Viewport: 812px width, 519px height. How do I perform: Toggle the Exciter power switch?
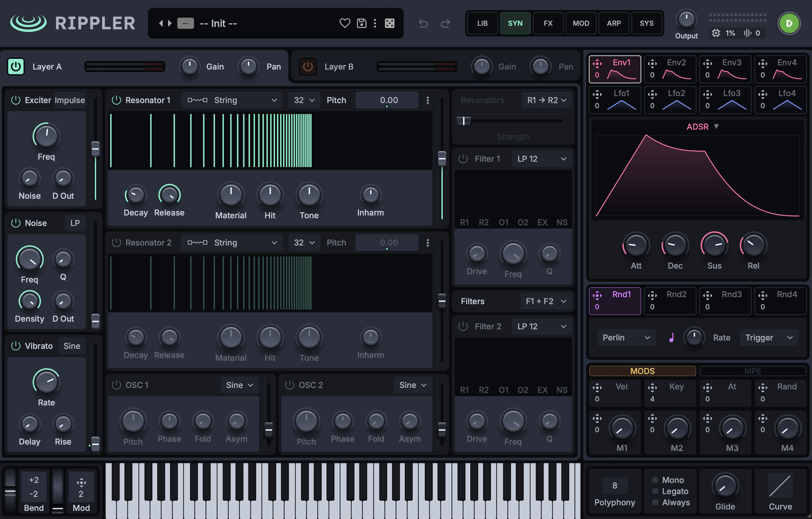point(16,100)
